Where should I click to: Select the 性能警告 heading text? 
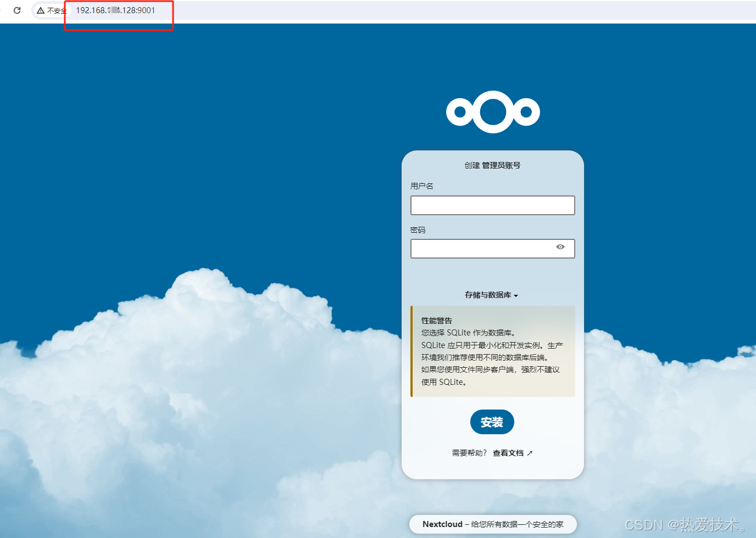(437, 321)
